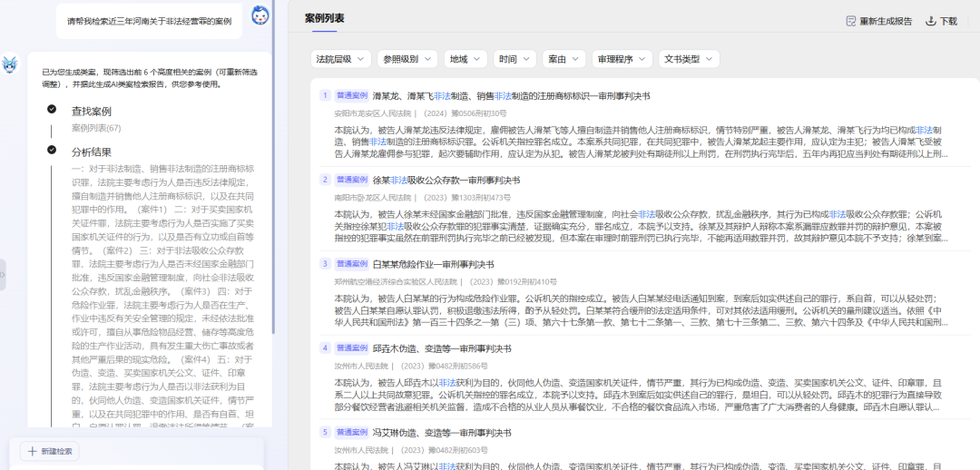Open case 冯艾琳伪造、变造等 judgment title
The width and height of the screenshot is (980, 470).
pos(441,433)
